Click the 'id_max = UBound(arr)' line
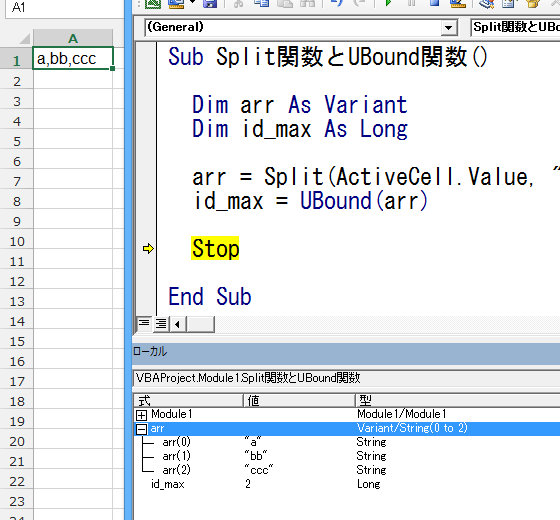Image resolution: width=560 pixels, height=520 pixels. (x=310, y=201)
